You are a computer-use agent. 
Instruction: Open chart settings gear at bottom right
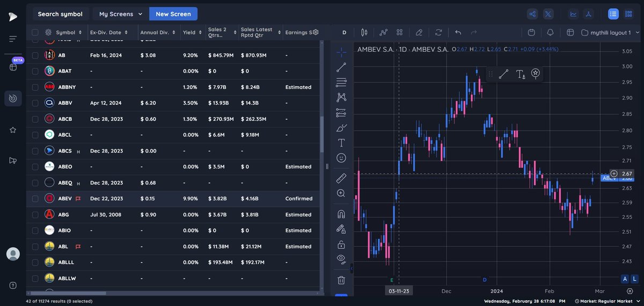[630, 290]
